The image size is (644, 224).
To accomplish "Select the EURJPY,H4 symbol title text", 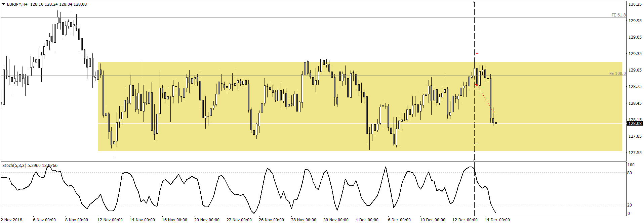I will tap(17, 4).
